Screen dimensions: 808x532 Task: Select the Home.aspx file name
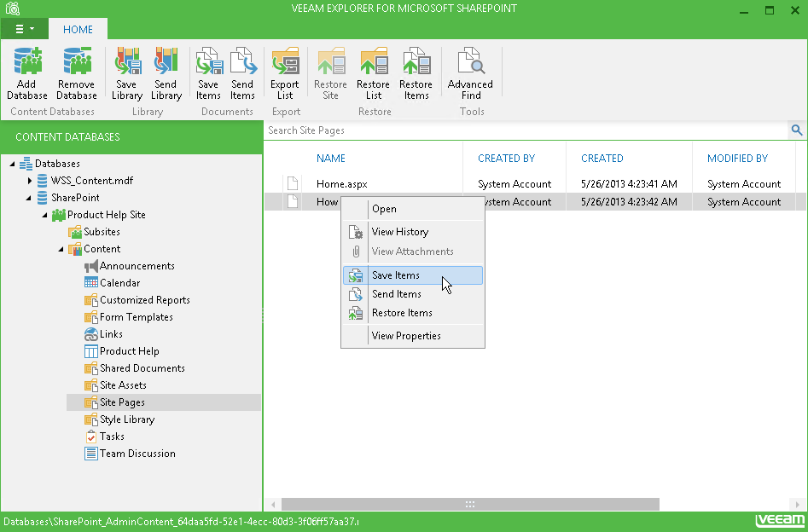(341, 184)
